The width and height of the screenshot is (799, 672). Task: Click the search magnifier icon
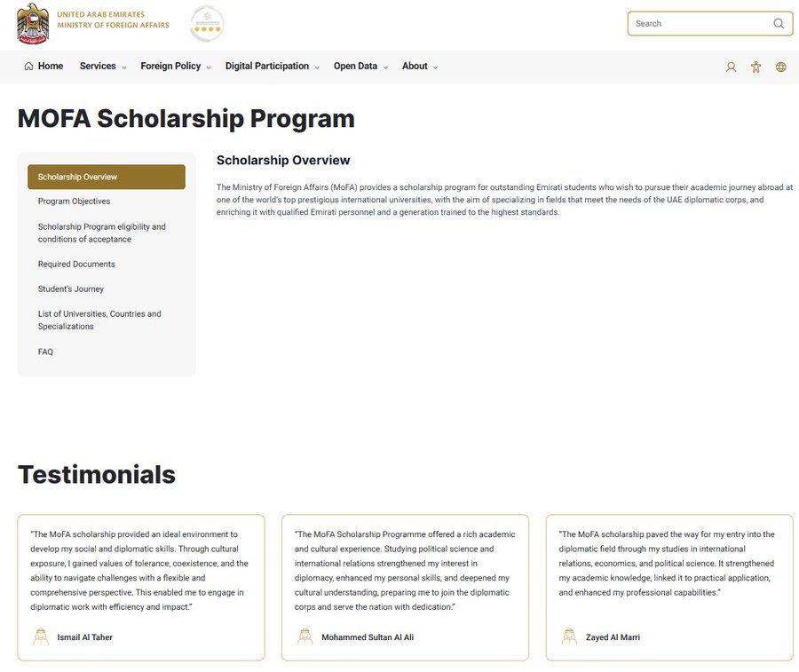[778, 23]
